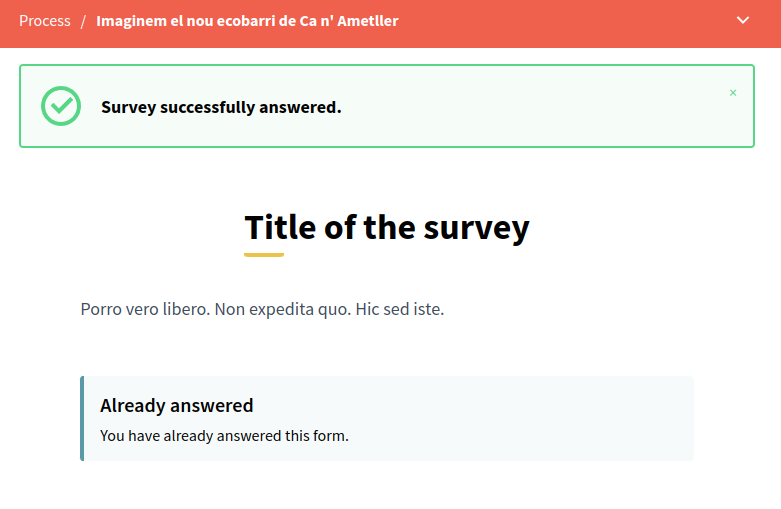781x509 pixels.
Task: Click the word 'survey' in the page title
Action: (x=476, y=228)
